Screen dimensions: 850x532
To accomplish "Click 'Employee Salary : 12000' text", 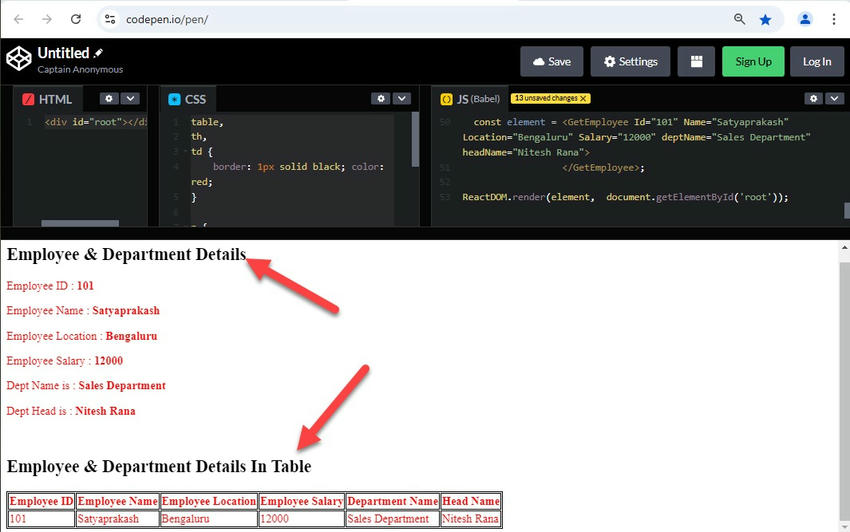I will [65, 361].
